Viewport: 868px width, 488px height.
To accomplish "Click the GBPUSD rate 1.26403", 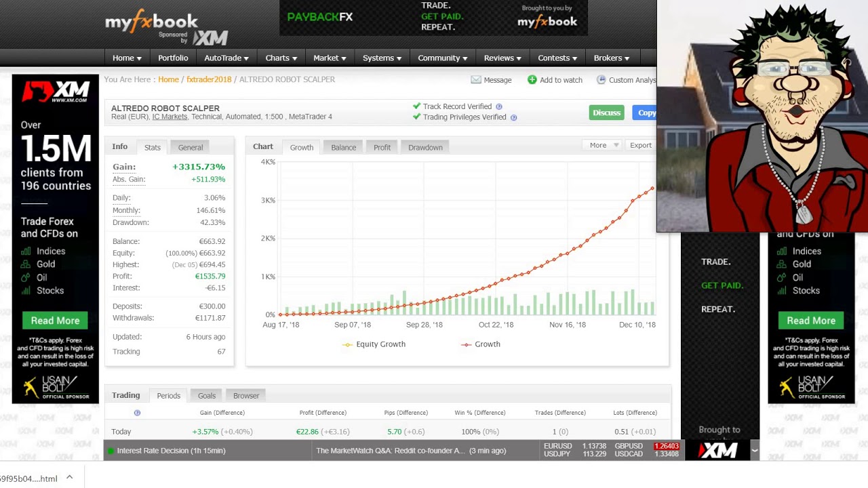I will [667, 446].
